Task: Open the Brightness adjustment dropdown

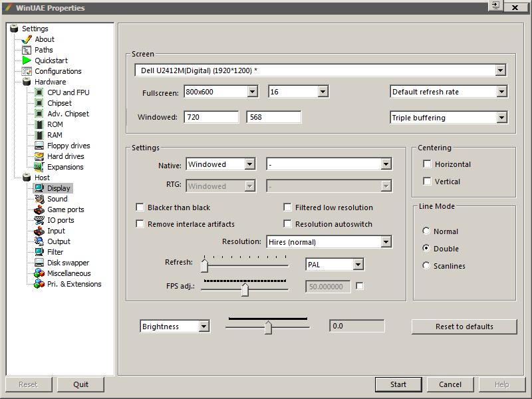Action: [x=175, y=327]
